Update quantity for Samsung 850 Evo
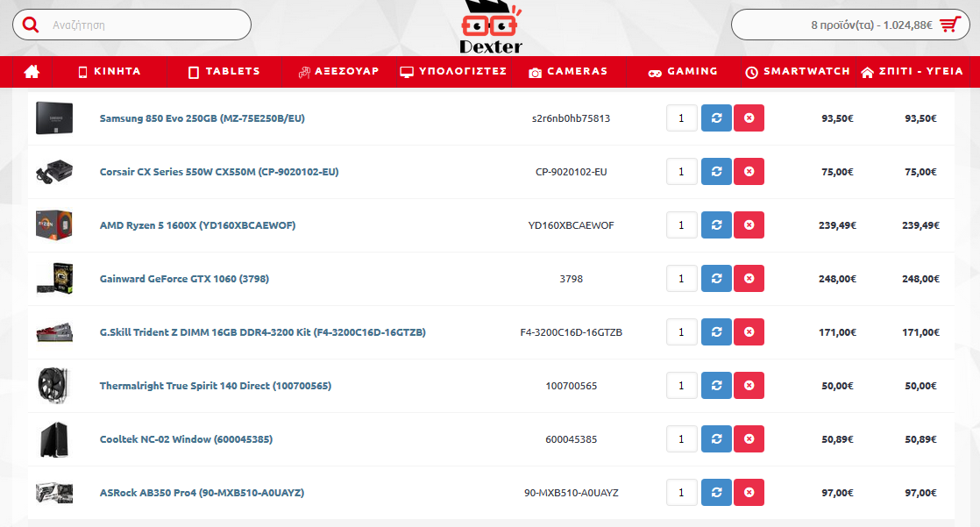The width and height of the screenshot is (980, 527). (716, 118)
